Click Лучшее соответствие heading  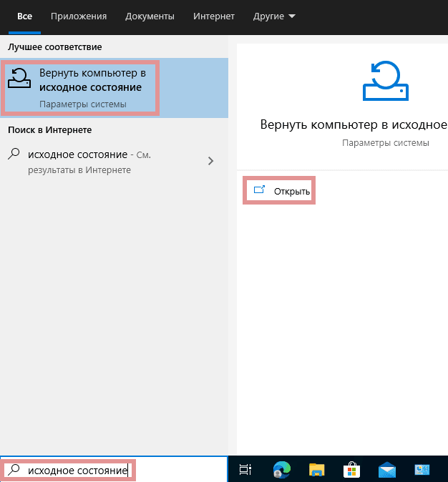(x=55, y=47)
